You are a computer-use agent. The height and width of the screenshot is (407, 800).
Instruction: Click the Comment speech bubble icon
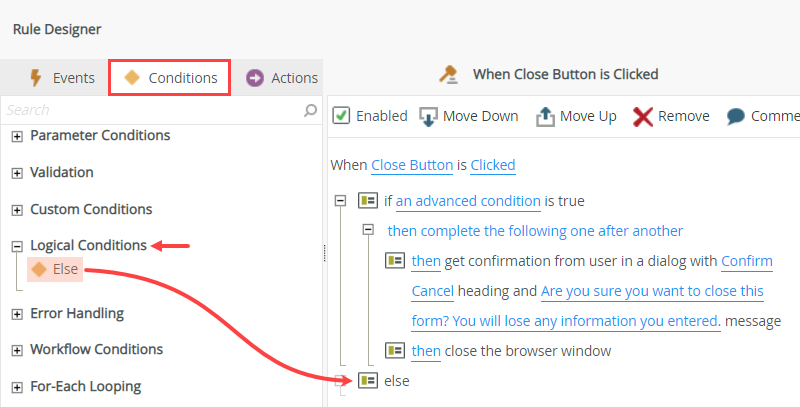click(x=736, y=116)
